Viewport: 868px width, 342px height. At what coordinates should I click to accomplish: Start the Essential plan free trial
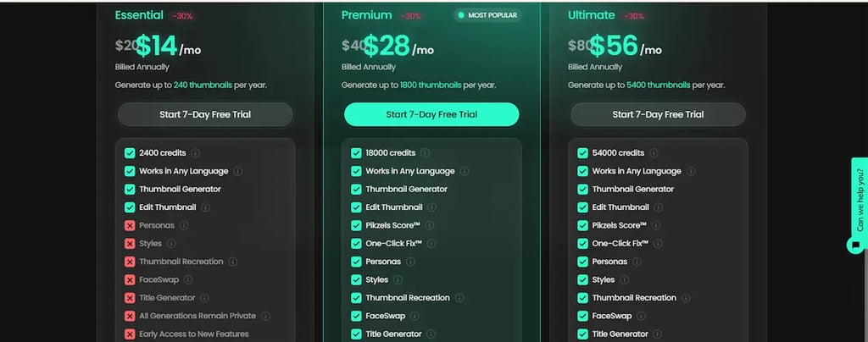click(205, 114)
